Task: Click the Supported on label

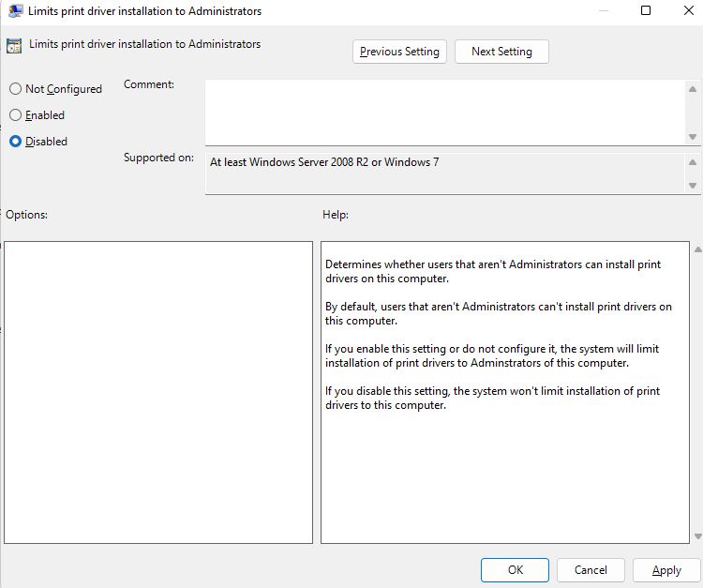Action: coord(158,158)
